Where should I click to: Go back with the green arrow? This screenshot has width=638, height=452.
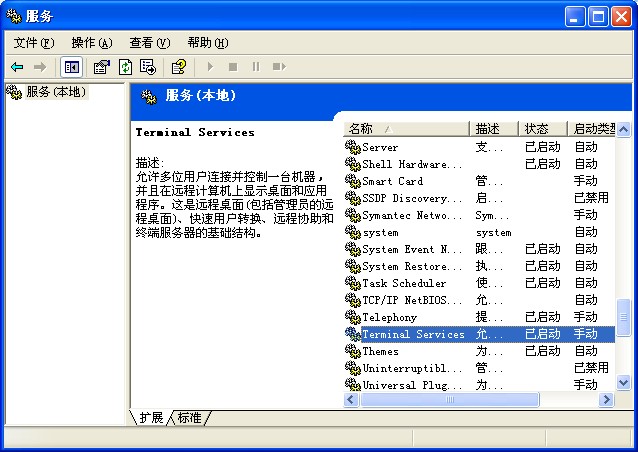click(17, 67)
